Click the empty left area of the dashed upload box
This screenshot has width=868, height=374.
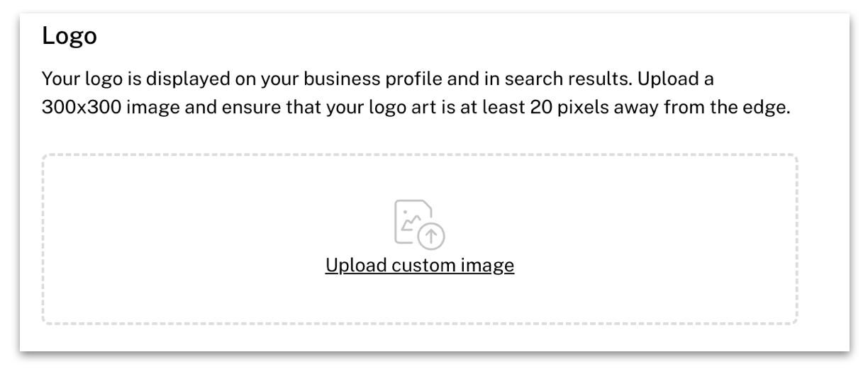[177, 239]
